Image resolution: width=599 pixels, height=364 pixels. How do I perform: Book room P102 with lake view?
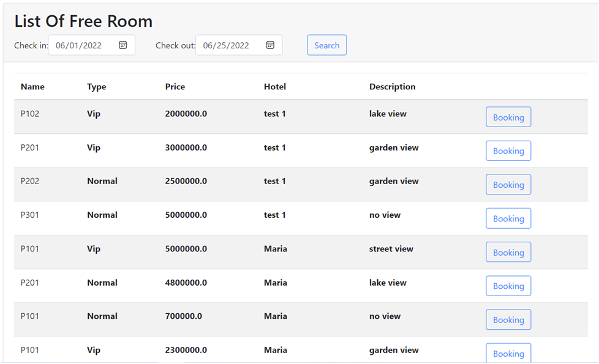[x=508, y=116]
